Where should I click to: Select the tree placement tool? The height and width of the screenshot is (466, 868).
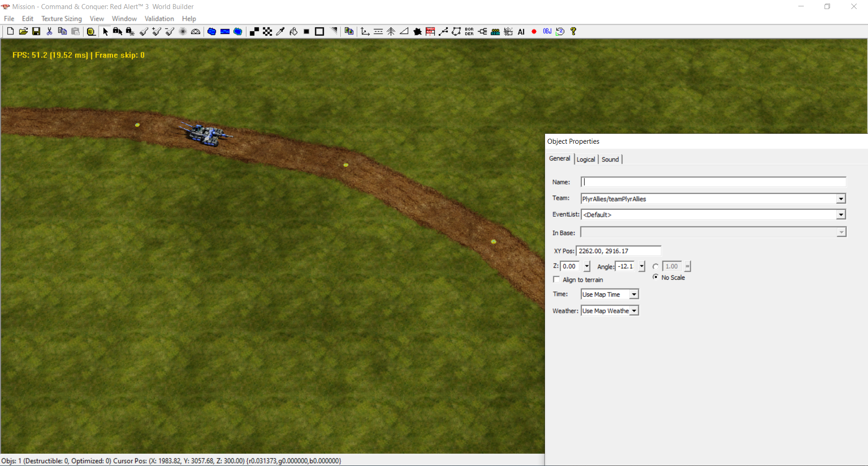391,31
